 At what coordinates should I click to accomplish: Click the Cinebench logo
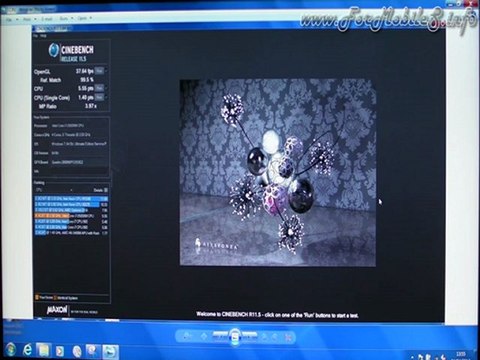pos(71,52)
